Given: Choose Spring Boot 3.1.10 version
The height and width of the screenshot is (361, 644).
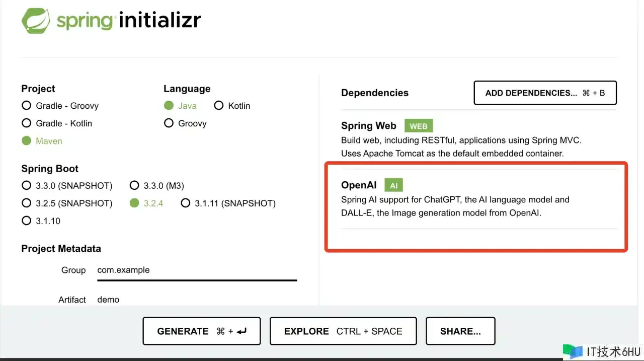Looking at the screenshot, I should coord(41,221).
